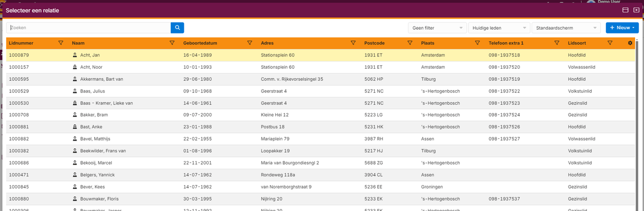
Task: Click the person icon beside Acht, Noor
Action: (75, 67)
